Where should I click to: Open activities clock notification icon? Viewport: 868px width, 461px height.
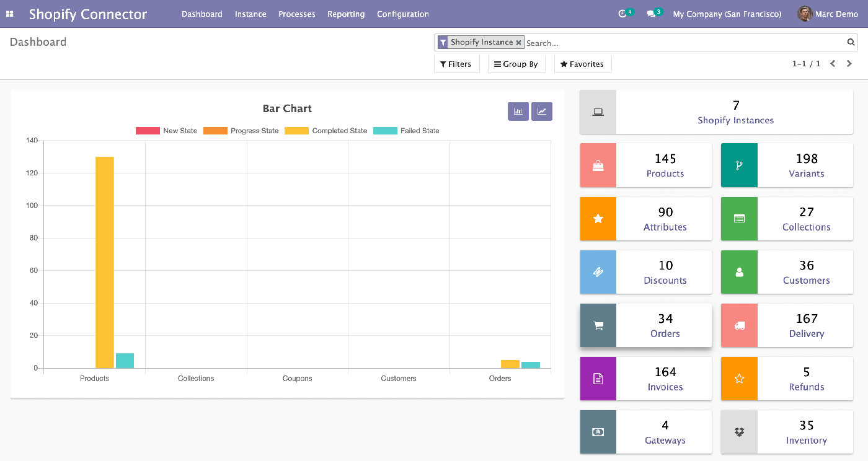[622, 14]
